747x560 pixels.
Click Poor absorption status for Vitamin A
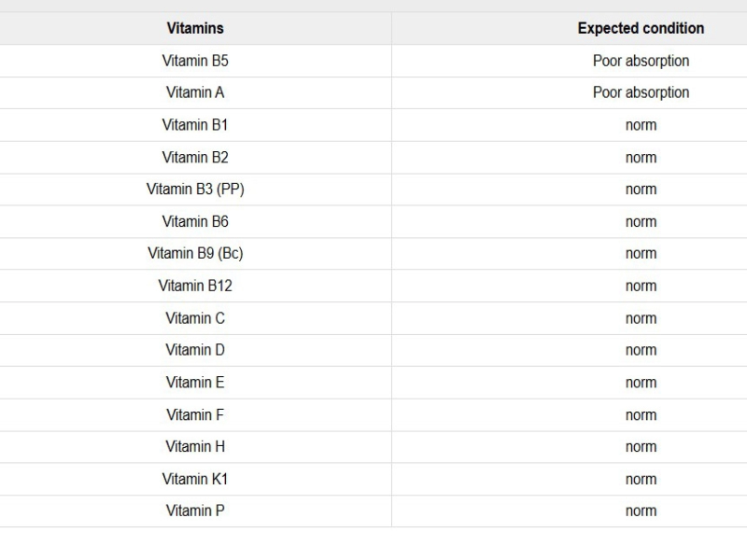click(641, 92)
